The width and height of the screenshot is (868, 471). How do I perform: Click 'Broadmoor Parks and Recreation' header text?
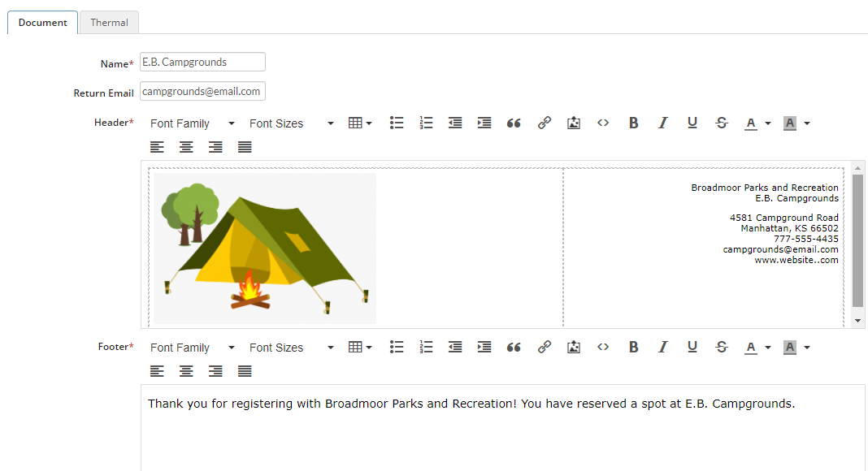tap(765, 188)
